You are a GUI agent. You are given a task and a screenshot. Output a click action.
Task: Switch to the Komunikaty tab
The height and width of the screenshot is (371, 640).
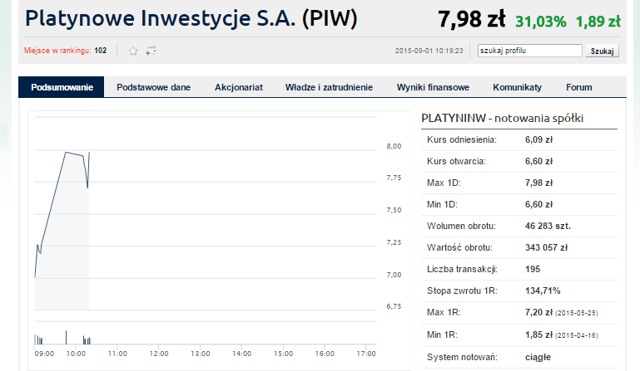517,87
